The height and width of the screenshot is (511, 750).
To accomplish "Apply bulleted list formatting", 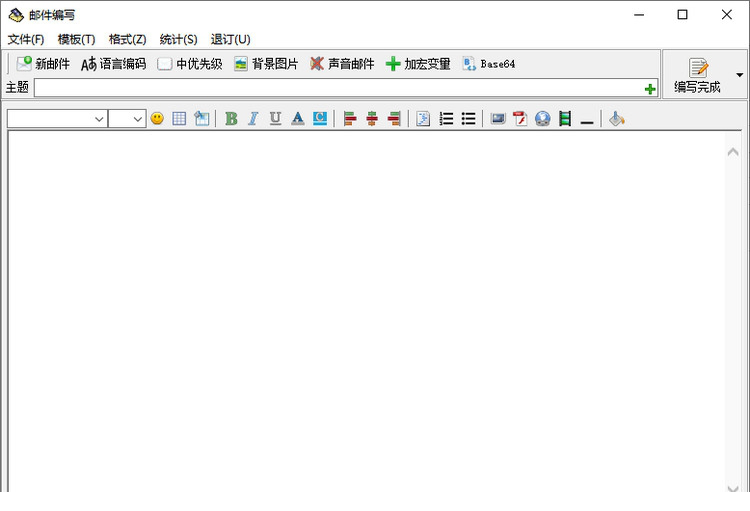I will tap(468, 118).
